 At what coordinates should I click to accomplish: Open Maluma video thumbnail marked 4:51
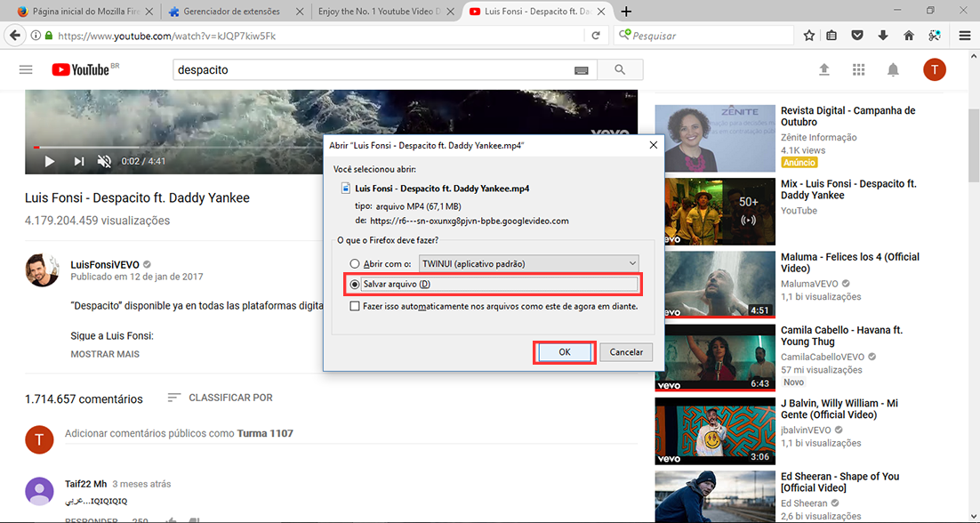(715, 285)
